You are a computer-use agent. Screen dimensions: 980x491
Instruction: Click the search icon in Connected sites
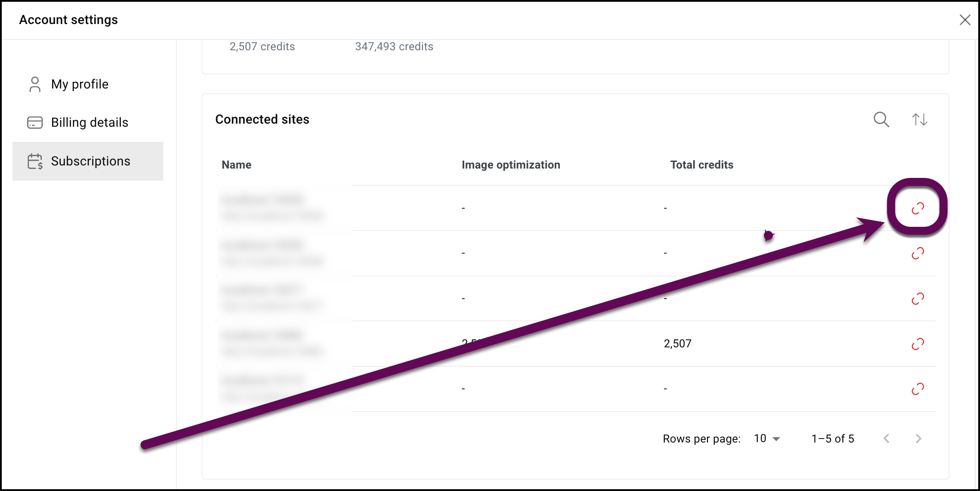[881, 120]
